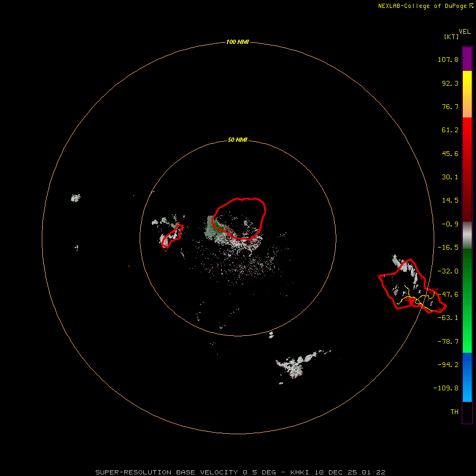Click the green segment of the color bar
This screenshot has width=476, height=476.
click(x=467, y=300)
